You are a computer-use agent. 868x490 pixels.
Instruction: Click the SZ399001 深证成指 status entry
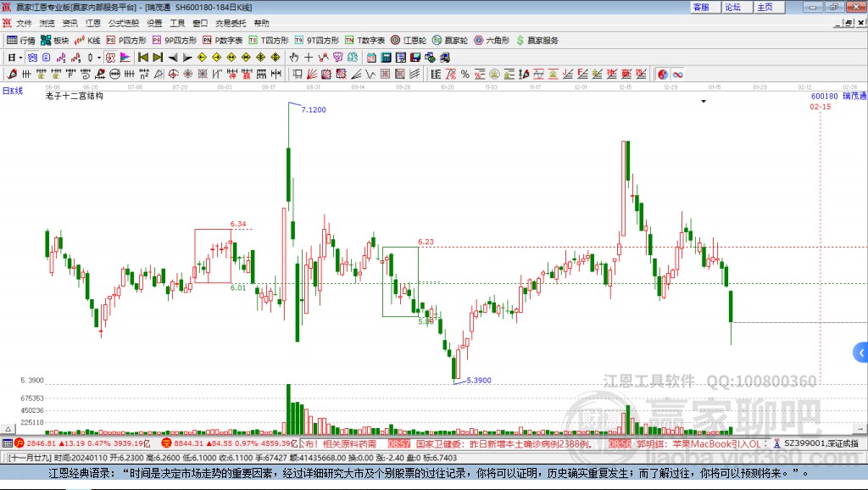pyautogui.click(x=821, y=443)
